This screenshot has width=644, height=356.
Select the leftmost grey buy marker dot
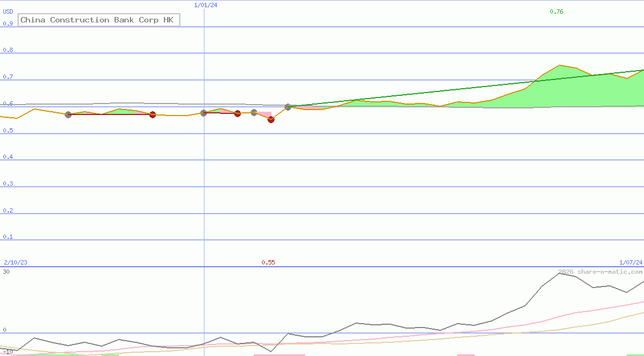point(68,114)
